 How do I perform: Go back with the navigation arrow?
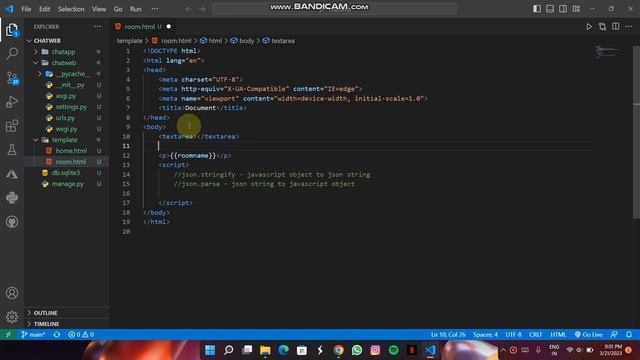[x=188, y=9]
